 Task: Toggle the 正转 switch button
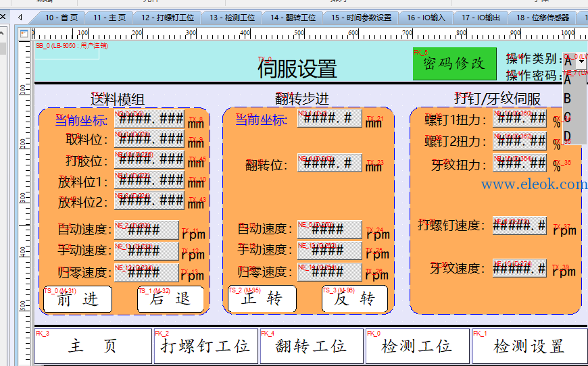(x=262, y=298)
